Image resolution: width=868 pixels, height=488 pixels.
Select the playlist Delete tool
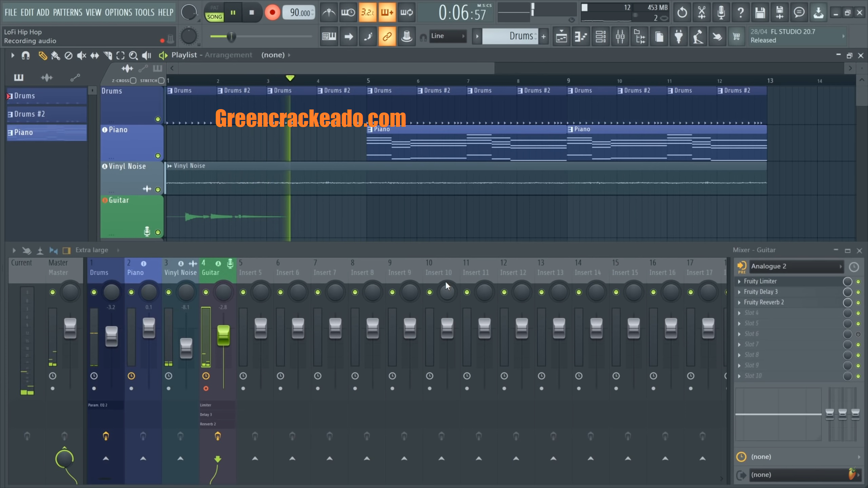tap(68, 55)
